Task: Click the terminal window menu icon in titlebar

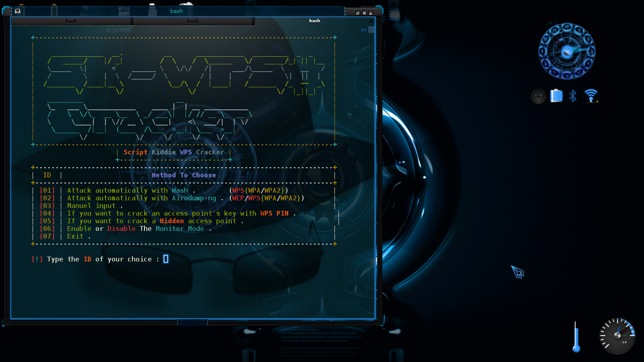Action: tap(18, 11)
